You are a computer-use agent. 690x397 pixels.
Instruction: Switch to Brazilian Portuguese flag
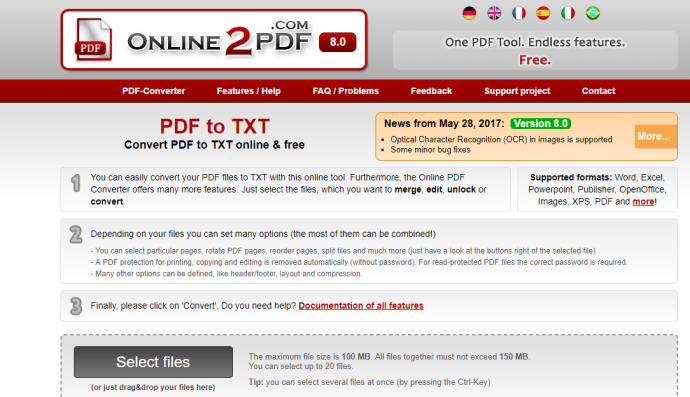coord(593,13)
